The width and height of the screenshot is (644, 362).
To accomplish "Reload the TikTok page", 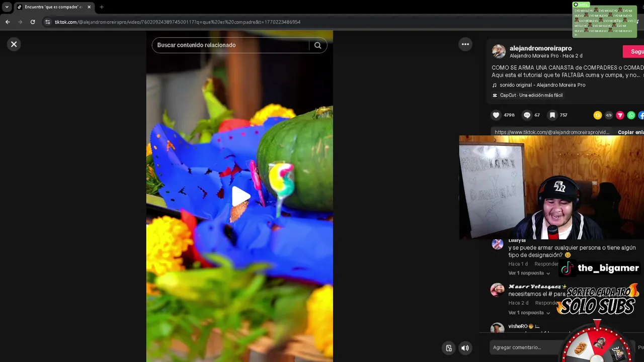I will click(x=33, y=22).
